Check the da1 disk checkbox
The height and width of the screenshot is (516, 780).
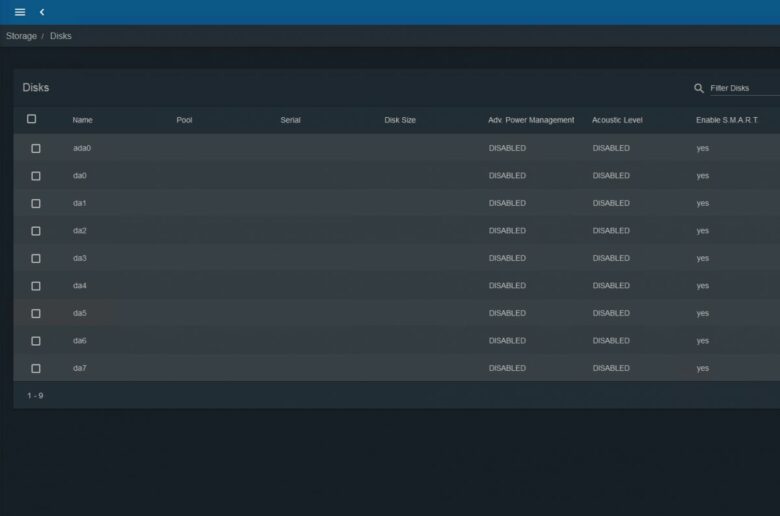tap(36, 204)
